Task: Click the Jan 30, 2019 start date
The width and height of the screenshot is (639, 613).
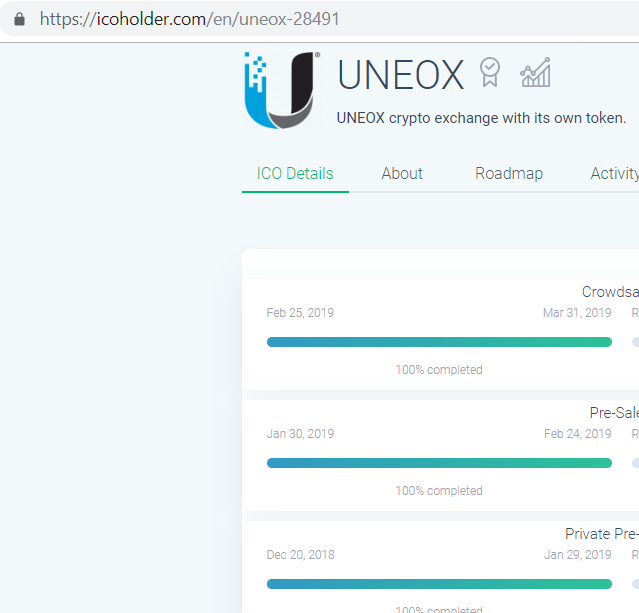Action: 300,434
